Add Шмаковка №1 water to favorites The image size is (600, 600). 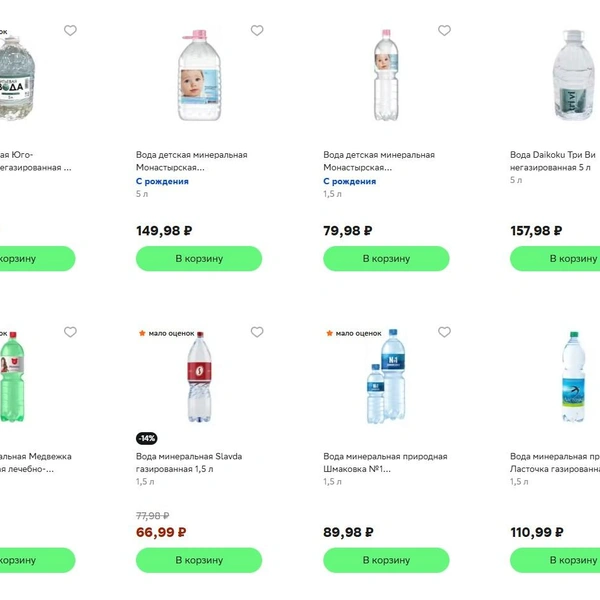point(444,332)
